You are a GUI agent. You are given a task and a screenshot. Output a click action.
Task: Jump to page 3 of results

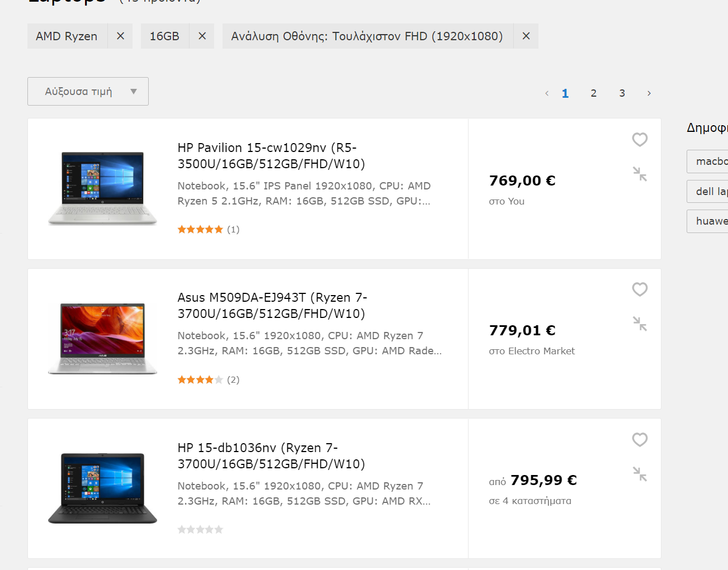tap(622, 93)
